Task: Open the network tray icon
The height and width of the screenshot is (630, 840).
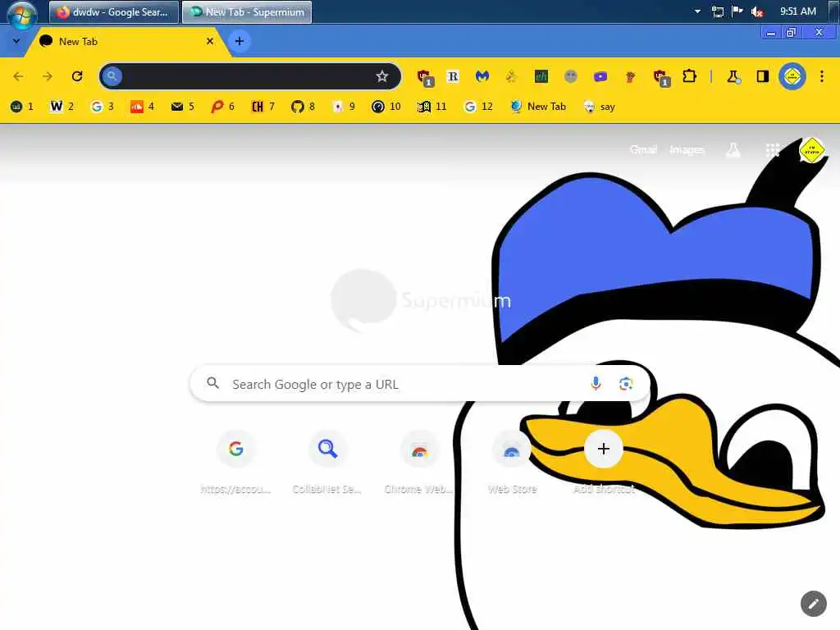Action: click(717, 11)
